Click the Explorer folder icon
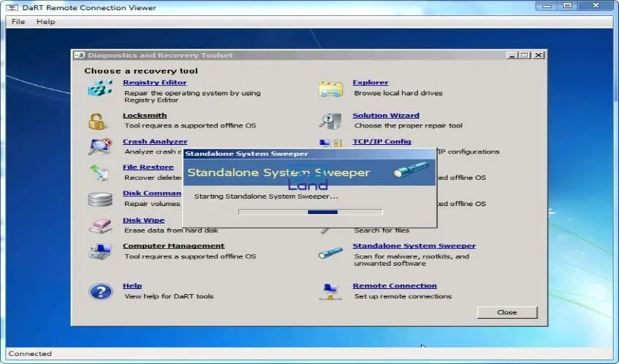Image resolution: width=619 pixels, height=364 pixels. tap(331, 89)
